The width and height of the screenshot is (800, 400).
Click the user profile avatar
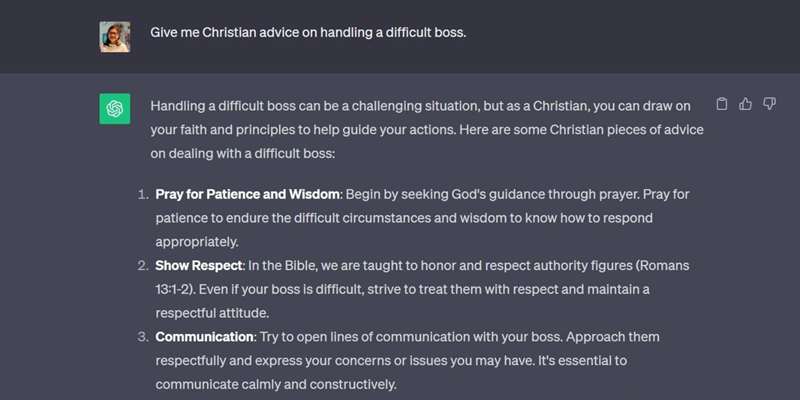point(115,36)
